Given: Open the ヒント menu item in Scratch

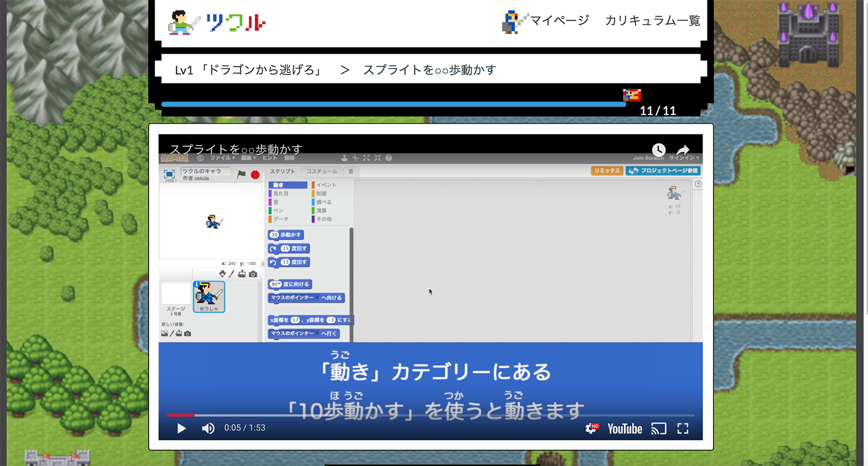Looking at the screenshot, I should 270,158.
